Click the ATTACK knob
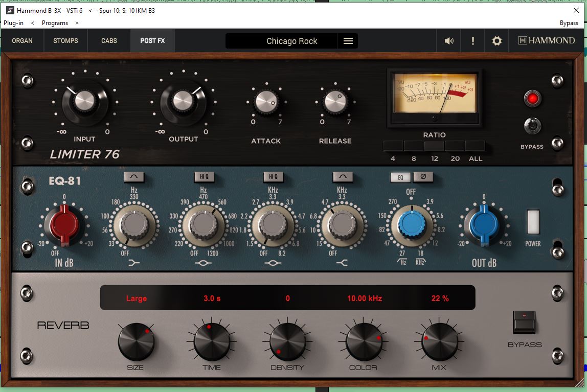The image size is (587, 392). (266, 102)
